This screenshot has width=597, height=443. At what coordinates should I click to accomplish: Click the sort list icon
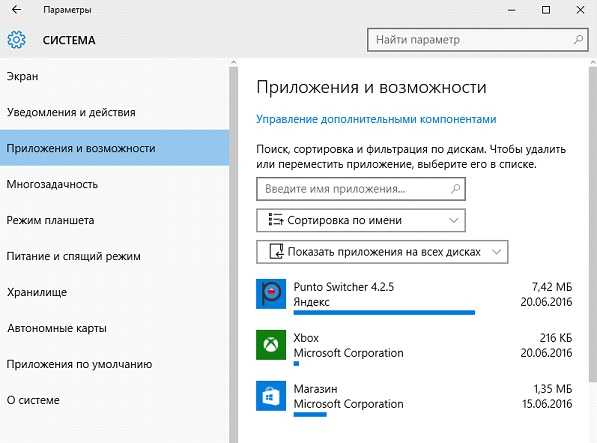[276, 220]
